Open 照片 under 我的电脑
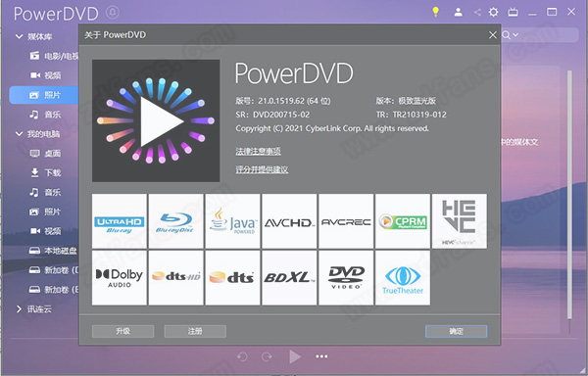This screenshot has width=588, height=376. tap(45, 211)
